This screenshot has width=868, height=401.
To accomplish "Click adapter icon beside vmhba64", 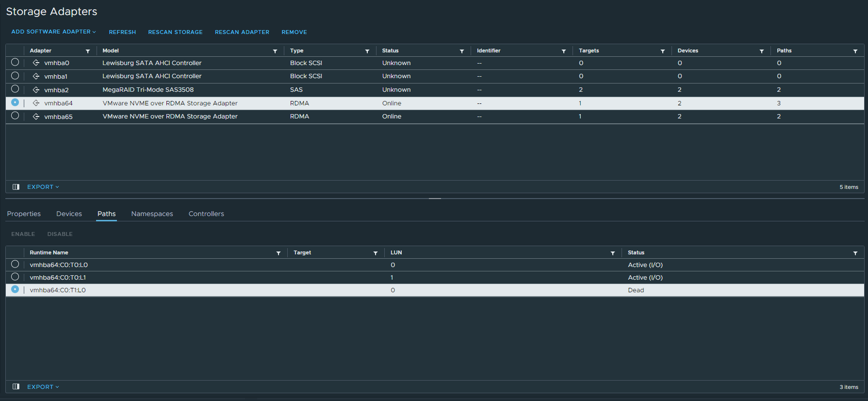I will pyautogui.click(x=36, y=103).
